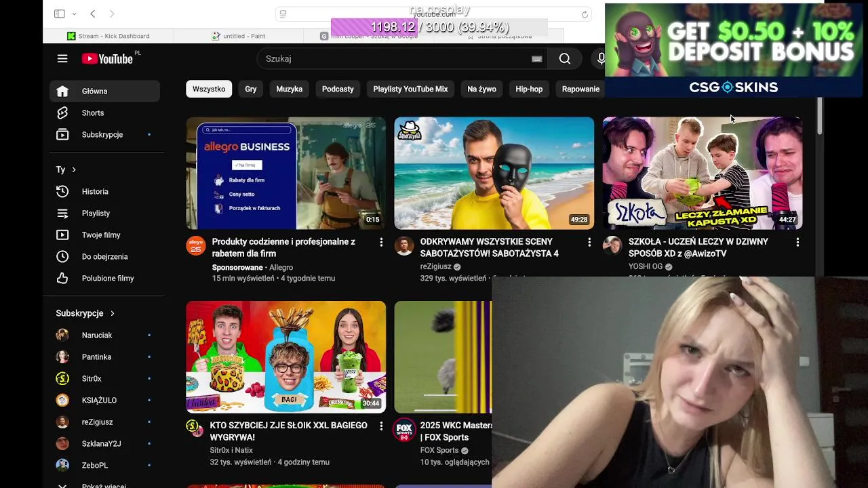Open title 'ODKRYWAMY WSZYSTKIE SCENY SABOTAŻYSTÓW'
The image size is (868, 488).
tap(490, 247)
